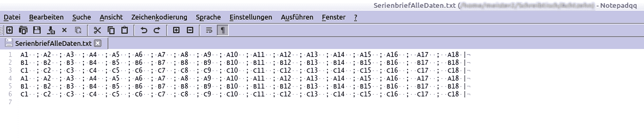
Task: Copy selection using the toolbar icon
Action: coord(111,30)
